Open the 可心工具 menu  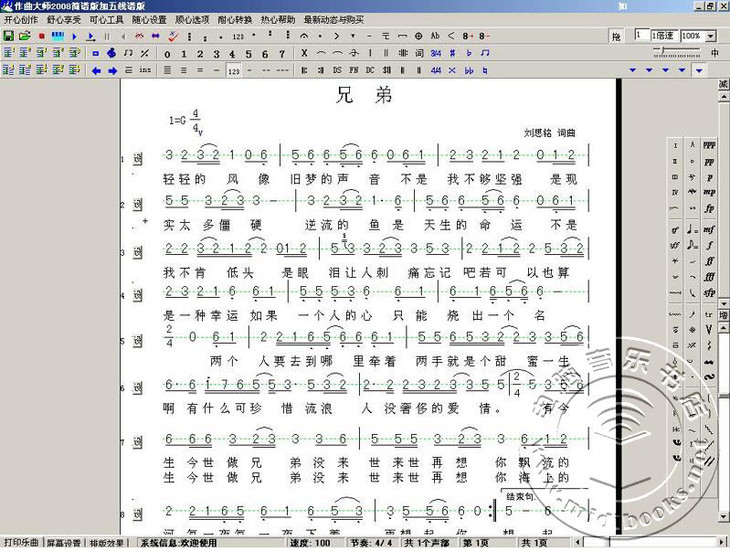tap(107, 20)
